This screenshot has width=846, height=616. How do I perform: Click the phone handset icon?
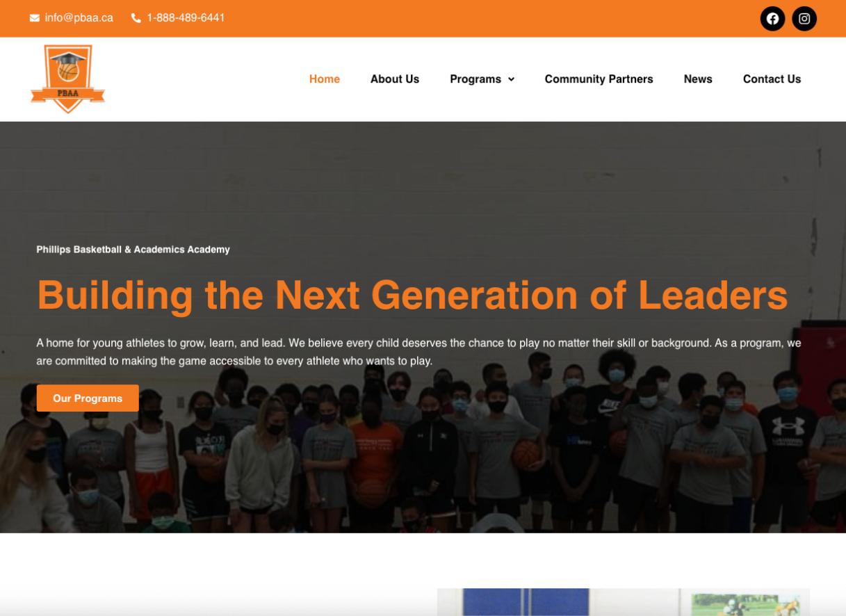[x=136, y=18]
